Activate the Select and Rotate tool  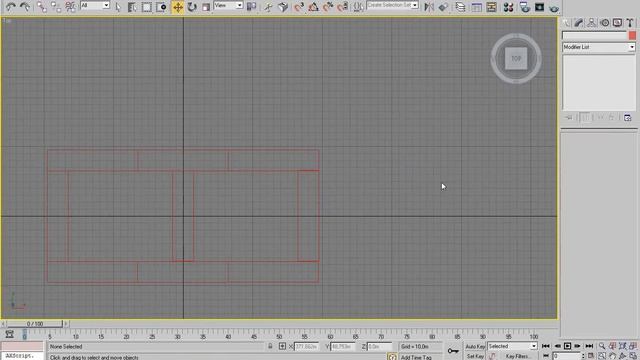tap(192, 7)
